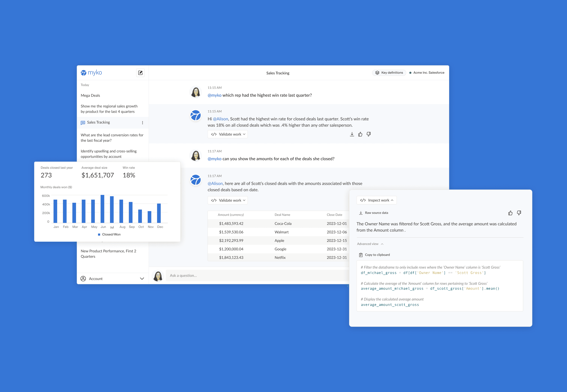Thumbs up in the Inspect work panel
Image resolution: width=567 pixels, height=392 pixels.
[511, 213]
